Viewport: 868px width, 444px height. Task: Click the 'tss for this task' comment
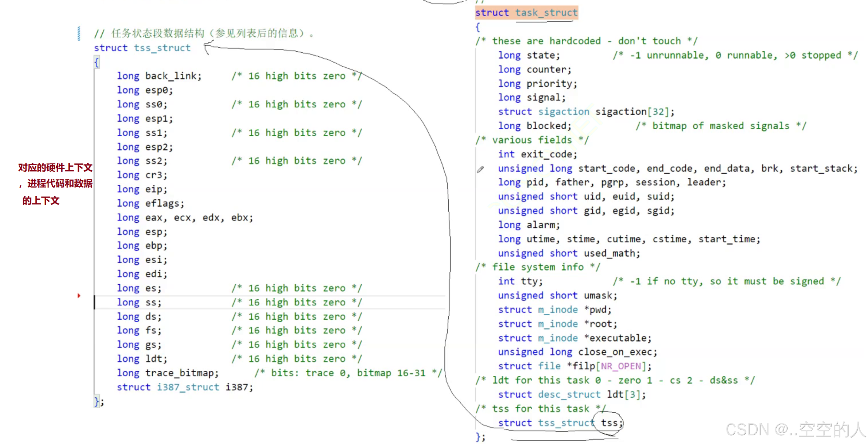540,409
